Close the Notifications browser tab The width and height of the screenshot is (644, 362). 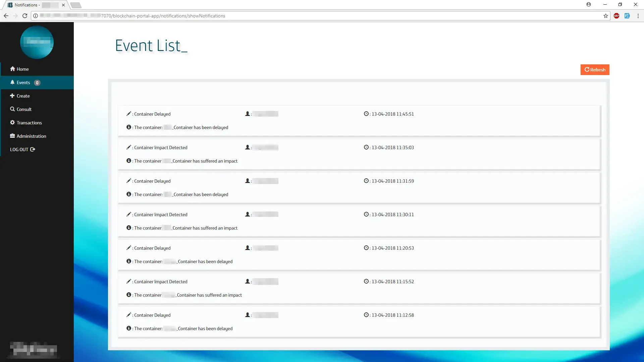pos(63,5)
